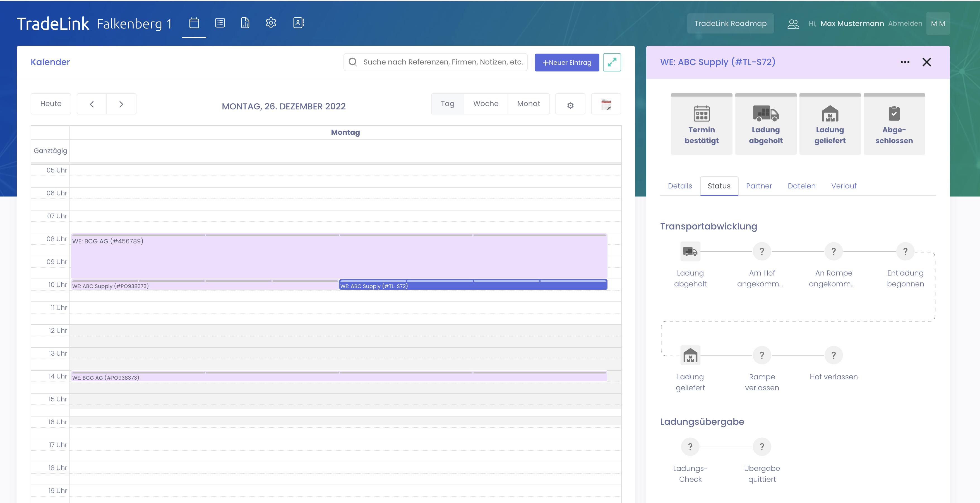This screenshot has width=980, height=503.
Task: Open the reports document icon in header
Action: point(245,23)
